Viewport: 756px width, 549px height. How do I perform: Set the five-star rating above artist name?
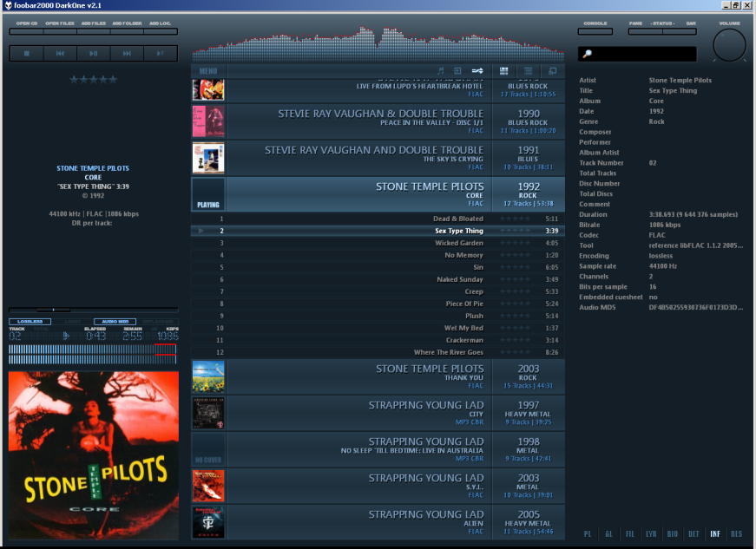[93, 80]
